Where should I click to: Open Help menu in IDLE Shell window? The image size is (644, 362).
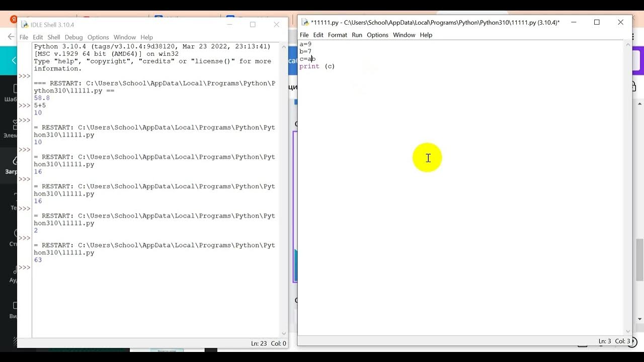tap(146, 37)
